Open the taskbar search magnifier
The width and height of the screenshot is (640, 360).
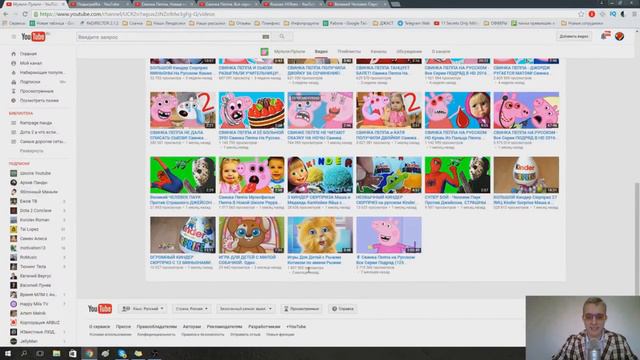click(x=24, y=353)
